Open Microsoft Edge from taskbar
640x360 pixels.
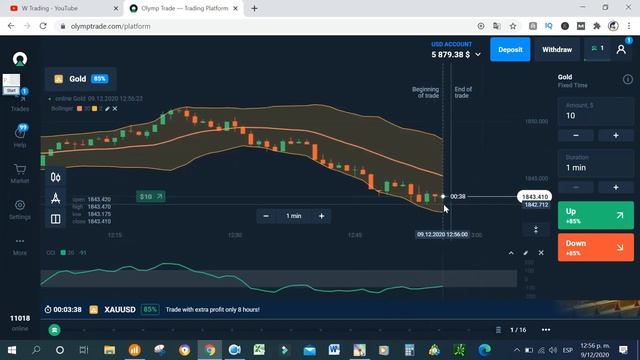click(x=484, y=350)
